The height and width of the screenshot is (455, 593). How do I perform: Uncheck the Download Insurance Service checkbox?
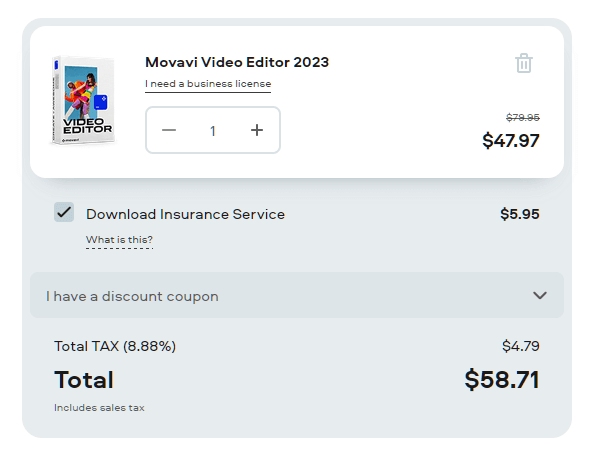pyautogui.click(x=64, y=212)
